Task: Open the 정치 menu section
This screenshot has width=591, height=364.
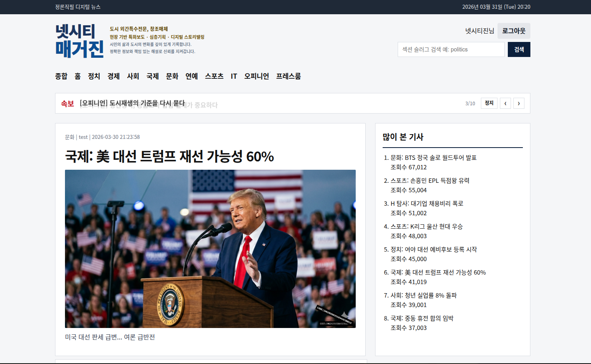Action: (94, 76)
